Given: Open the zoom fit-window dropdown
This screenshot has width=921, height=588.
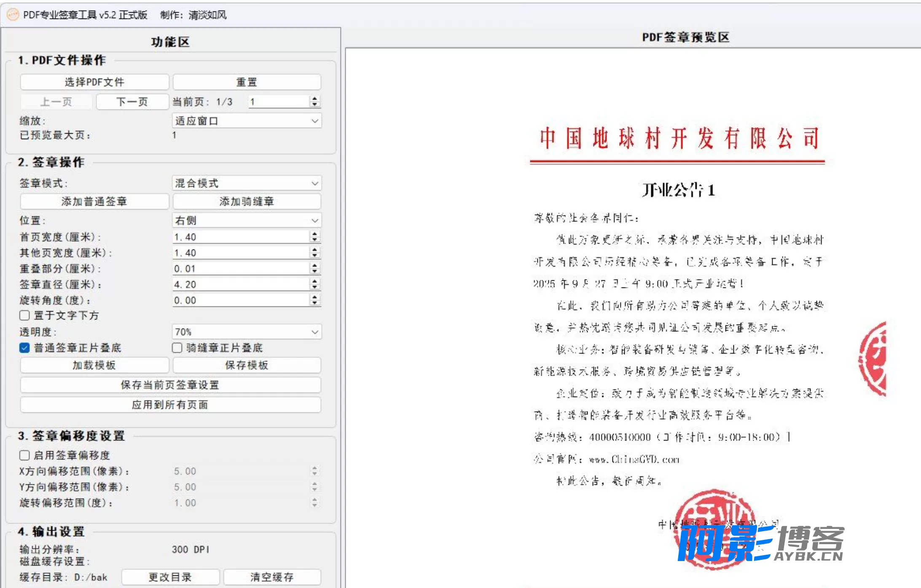Looking at the screenshot, I should coord(247,121).
